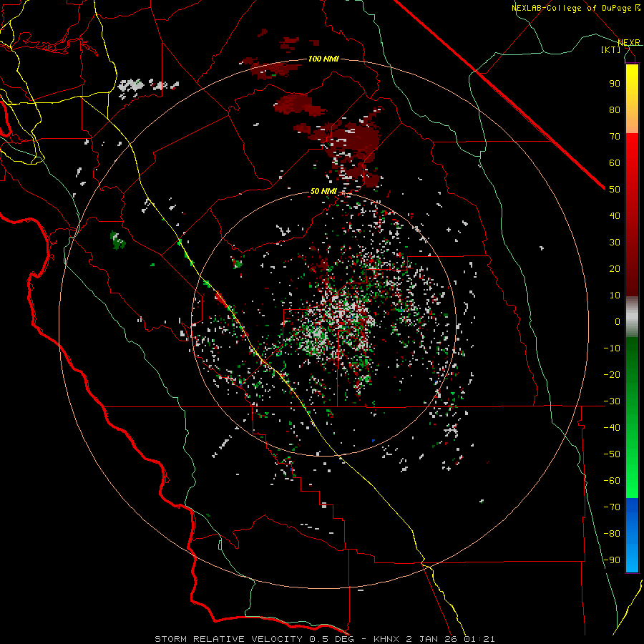
Task: Select the 100 NMI range ring label
Action: click(323, 59)
